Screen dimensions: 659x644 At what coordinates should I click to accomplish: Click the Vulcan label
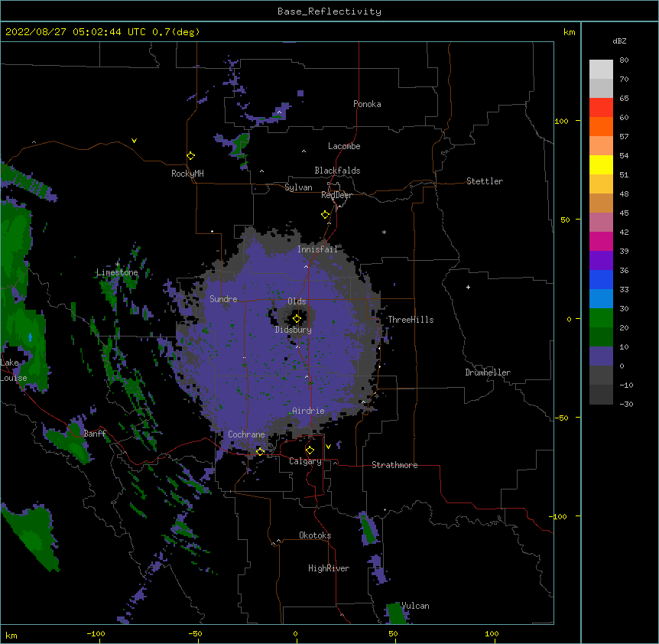coord(415,606)
